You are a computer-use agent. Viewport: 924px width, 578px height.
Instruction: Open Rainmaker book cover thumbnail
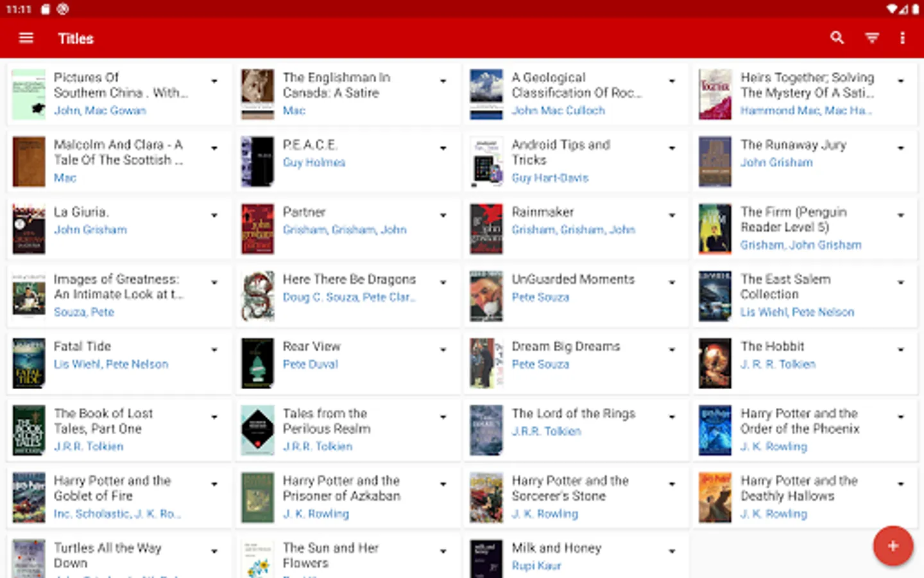tap(486, 229)
